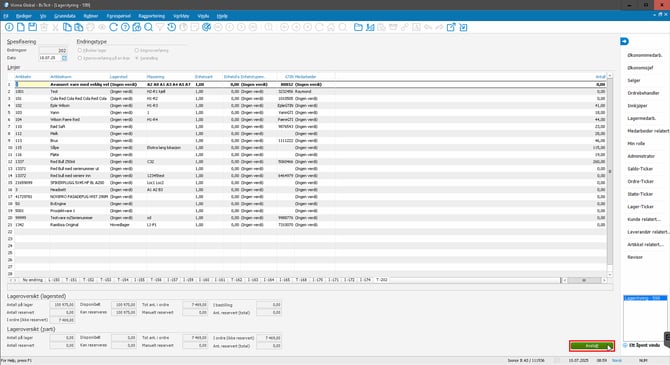Image resolution: width=670 pixels, height=365 pixels.
Task: Click the clock history toolbar icon
Action: point(171,27)
